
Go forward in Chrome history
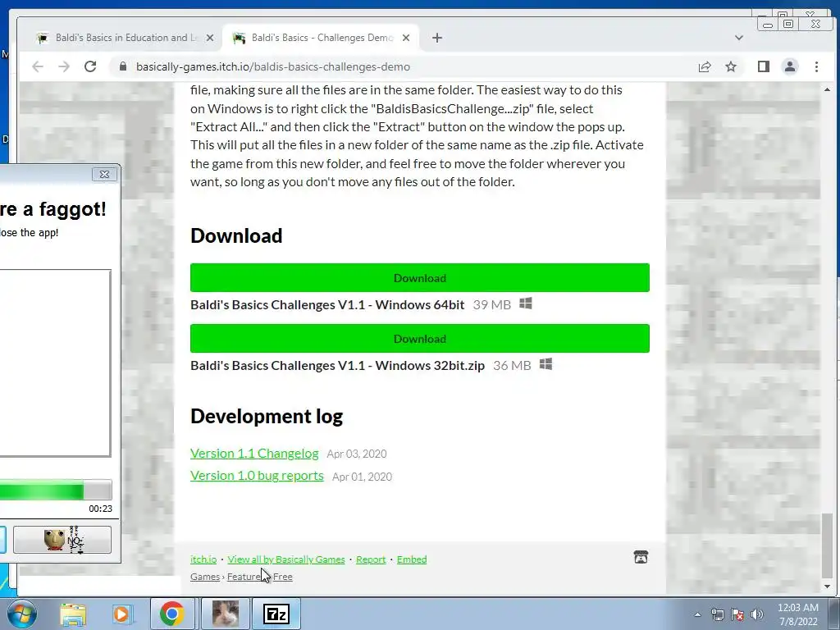(64, 66)
